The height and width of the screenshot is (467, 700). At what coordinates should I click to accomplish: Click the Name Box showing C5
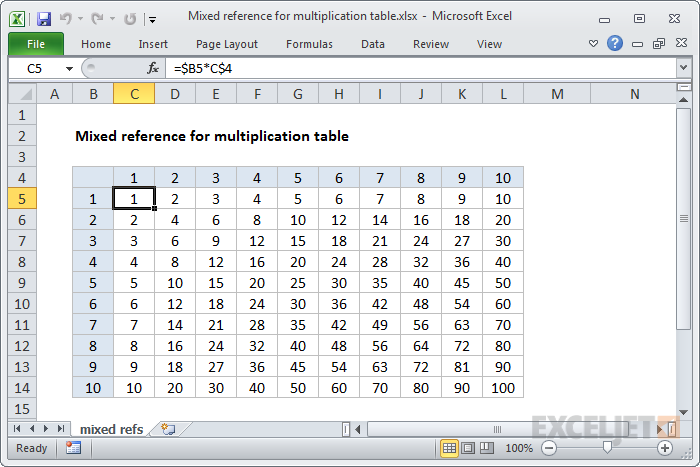[36, 69]
